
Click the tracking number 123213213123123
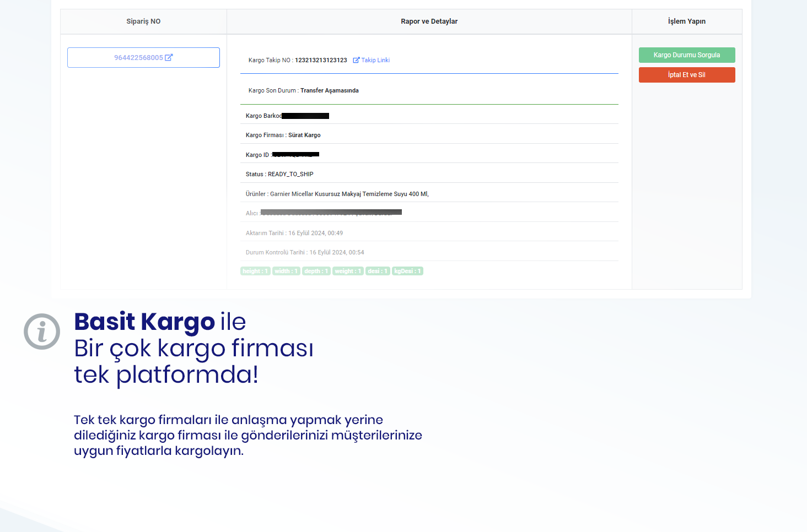(321, 60)
